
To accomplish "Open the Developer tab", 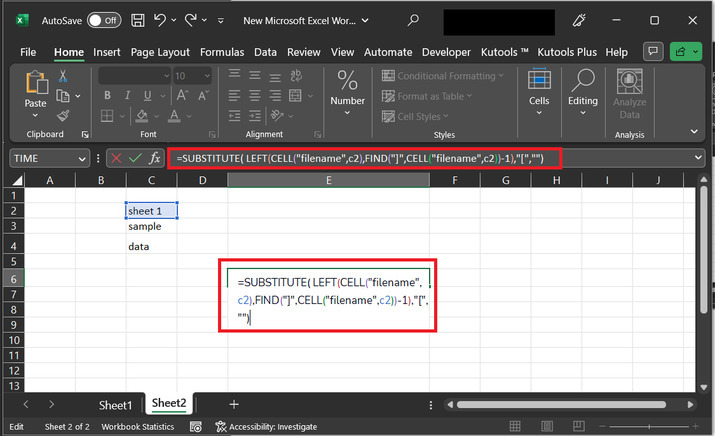I will 446,52.
